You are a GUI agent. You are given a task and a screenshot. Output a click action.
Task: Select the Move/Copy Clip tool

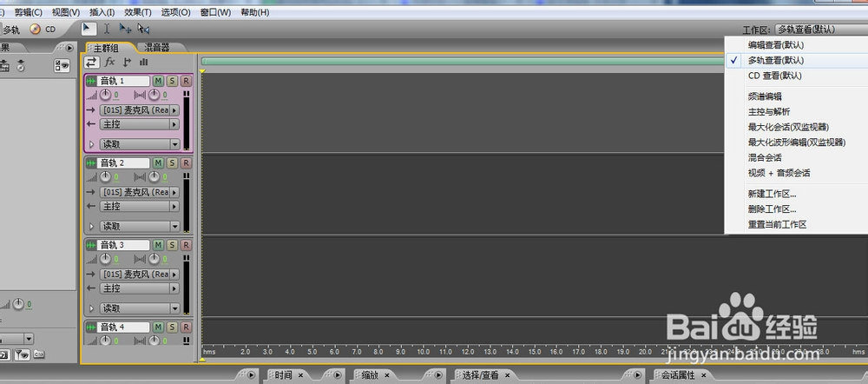point(125,29)
